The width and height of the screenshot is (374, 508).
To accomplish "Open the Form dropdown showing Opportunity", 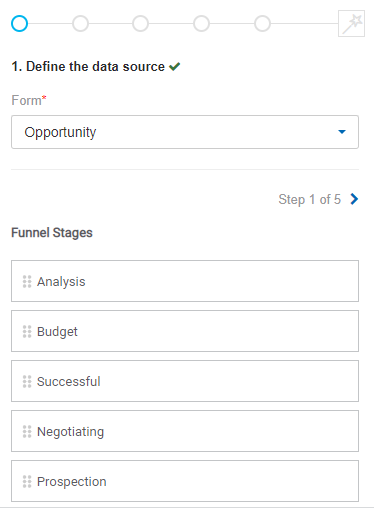I will coord(185,132).
